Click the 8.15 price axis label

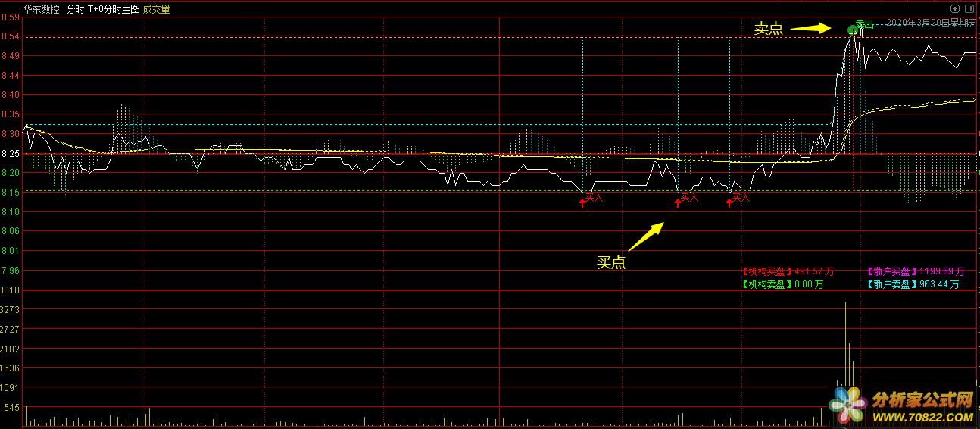pyautogui.click(x=11, y=193)
